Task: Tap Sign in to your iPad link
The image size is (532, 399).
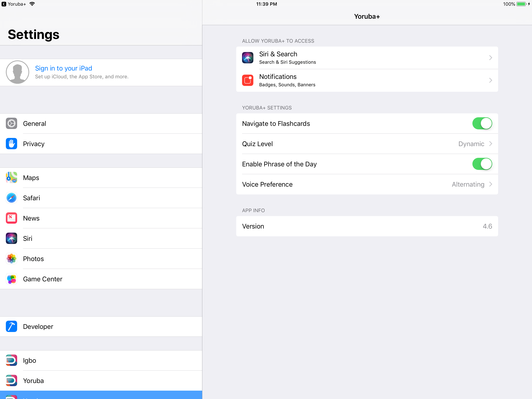Action: 63,68
